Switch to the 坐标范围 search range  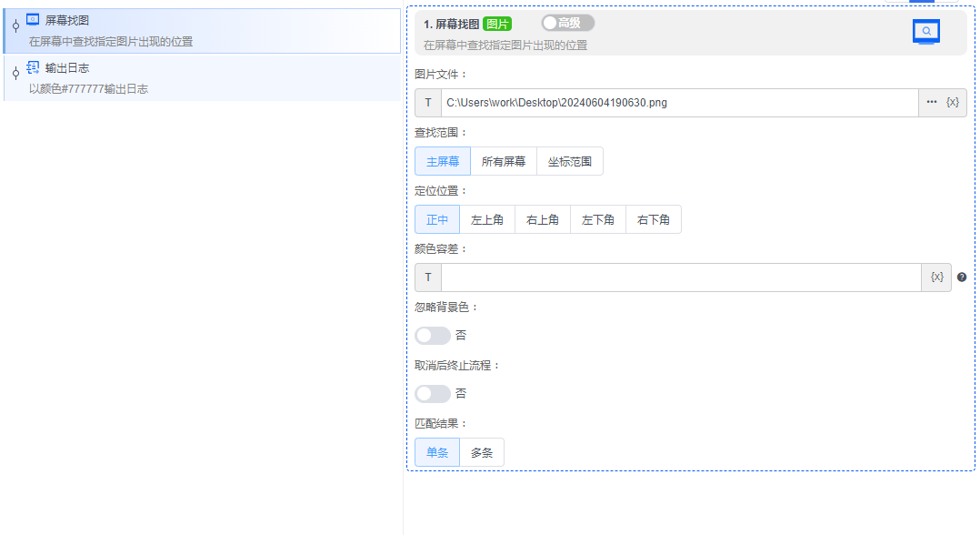(569, 161)
